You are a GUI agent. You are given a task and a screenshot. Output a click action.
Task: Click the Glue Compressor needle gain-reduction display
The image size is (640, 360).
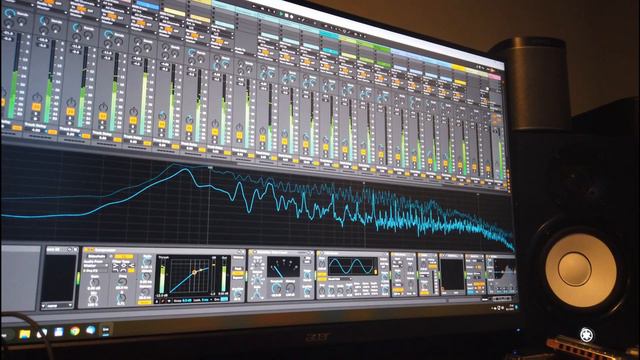[x=283, y=267]
